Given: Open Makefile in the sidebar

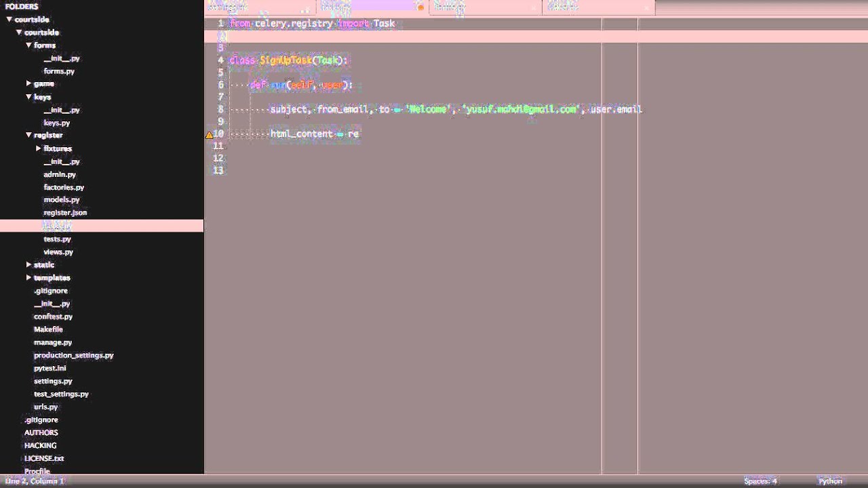Looking at the screenshot, I should click(48, 329).
